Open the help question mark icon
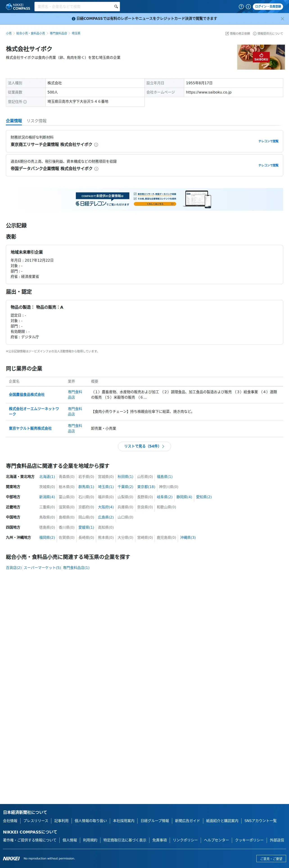The width and height of the screenshot is (289, 868). pos(241,6)
